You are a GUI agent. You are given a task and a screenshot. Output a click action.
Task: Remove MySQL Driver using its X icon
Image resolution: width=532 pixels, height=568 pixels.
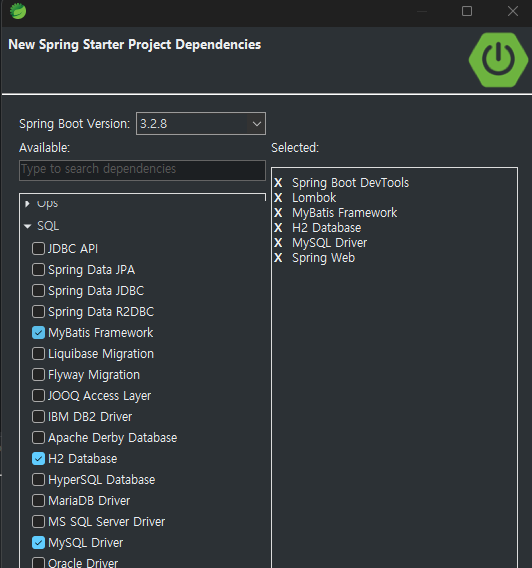coord(278,243)
